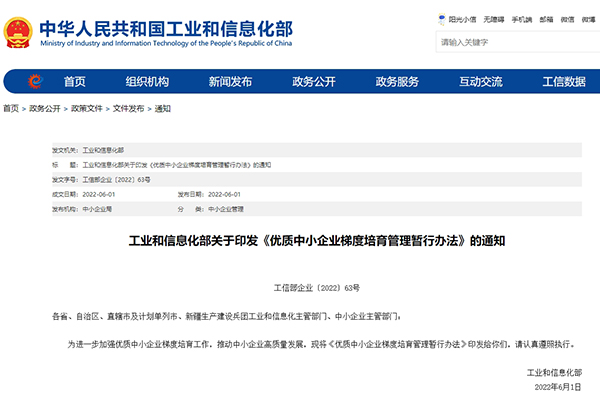Open the 无障碍 accessibility link
Image resolution: width=600 pixels, height=400 pixels.
click(x=495, y=19)
